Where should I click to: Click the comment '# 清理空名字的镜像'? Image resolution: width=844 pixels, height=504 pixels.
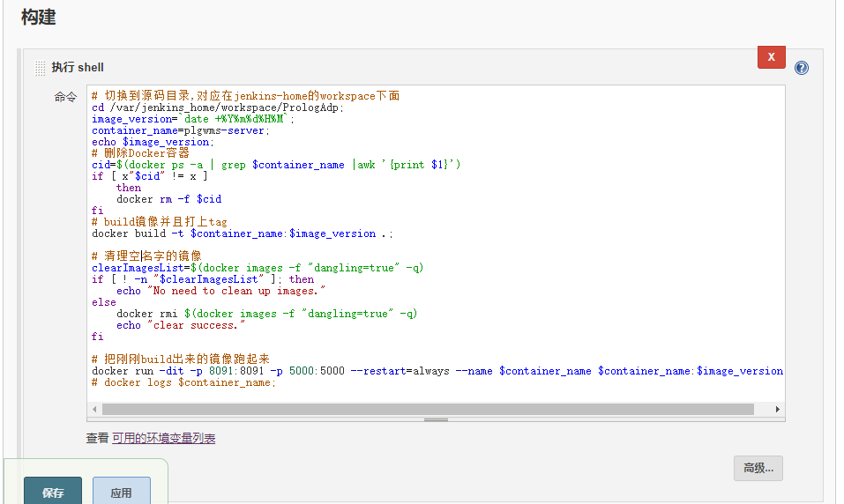[x=146, y=256]
